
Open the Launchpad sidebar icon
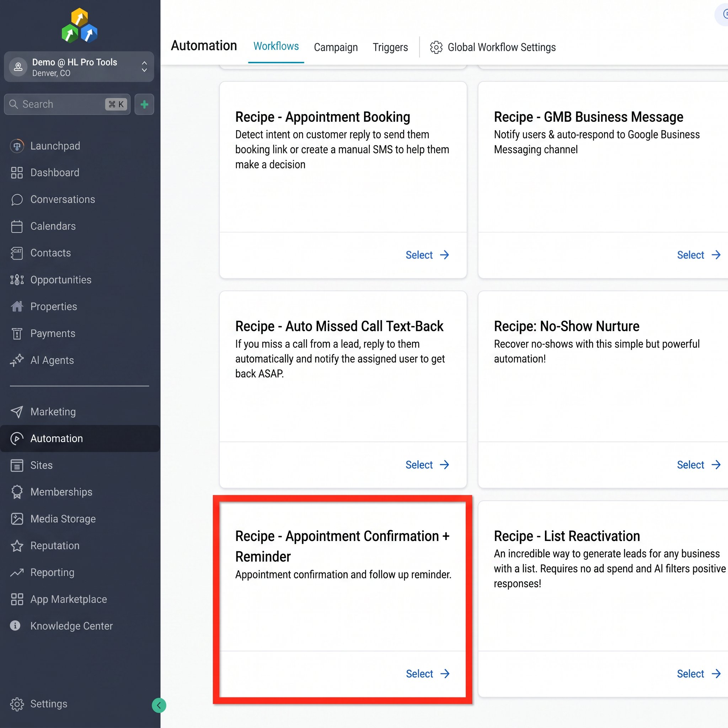tap(17, 146)
